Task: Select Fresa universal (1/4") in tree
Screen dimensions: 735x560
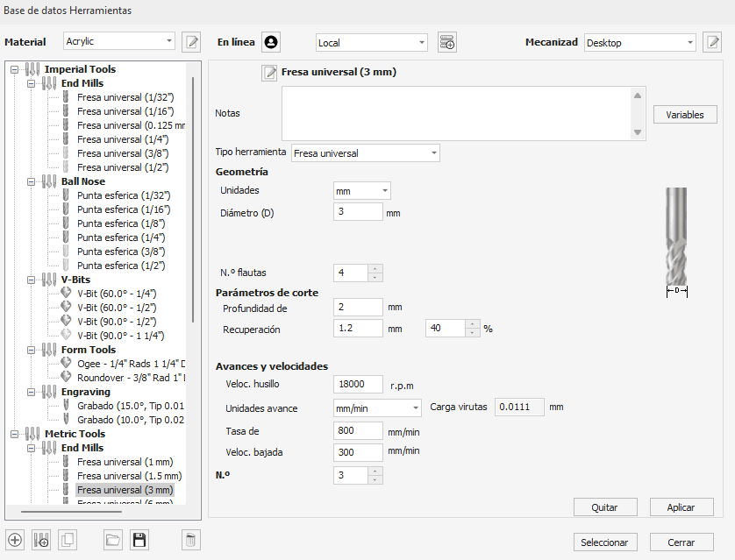Action: [123, 139]
